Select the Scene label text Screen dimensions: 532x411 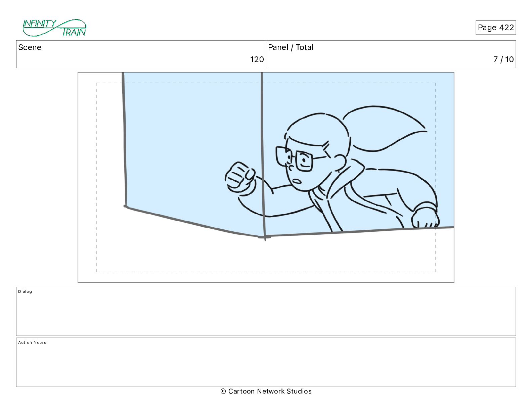(x=30, y=47)
